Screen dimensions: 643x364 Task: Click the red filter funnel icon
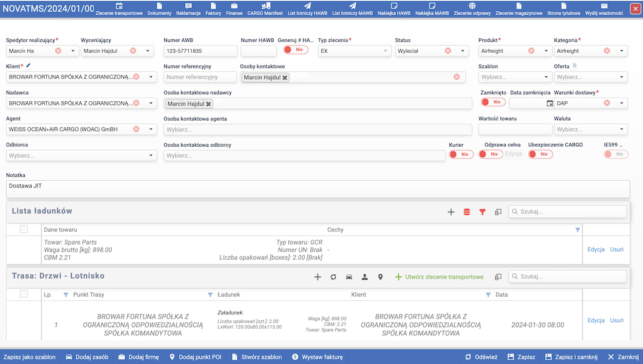coord(483,212)
